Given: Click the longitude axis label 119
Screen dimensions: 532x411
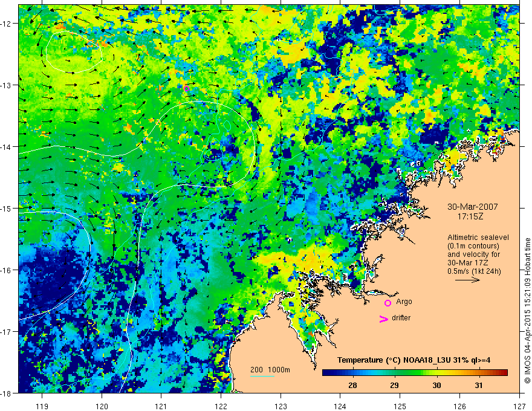Looking at the screenshot, I should click(x=42, y=406).
